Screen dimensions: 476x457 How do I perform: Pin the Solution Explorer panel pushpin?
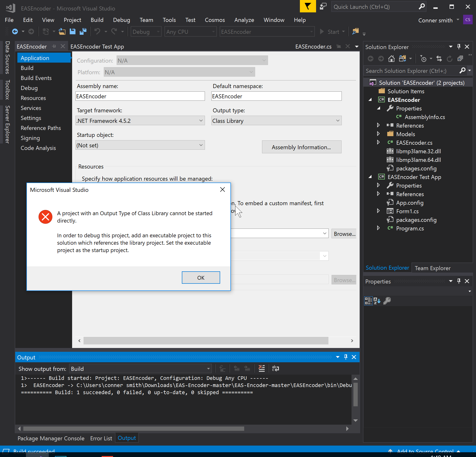(x=459, y=47)
